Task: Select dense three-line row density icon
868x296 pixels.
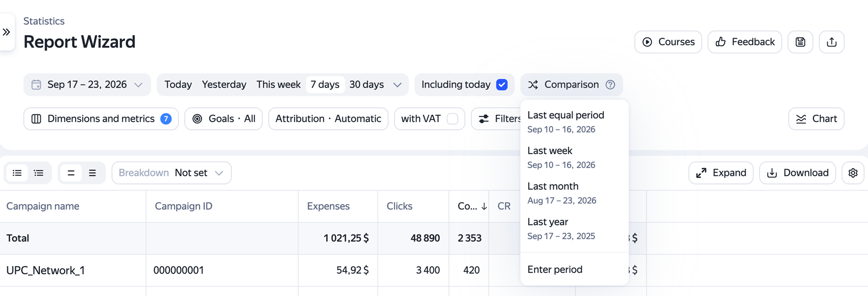Action: point(92,173)
